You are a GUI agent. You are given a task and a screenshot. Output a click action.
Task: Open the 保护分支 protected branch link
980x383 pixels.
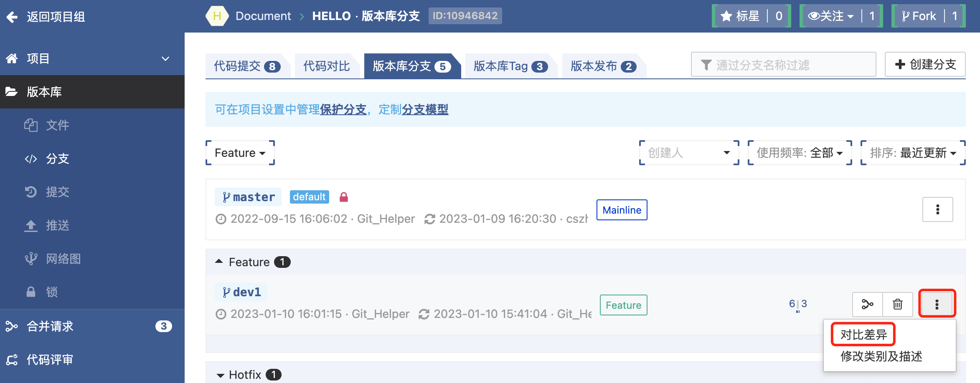coord(343,109)
